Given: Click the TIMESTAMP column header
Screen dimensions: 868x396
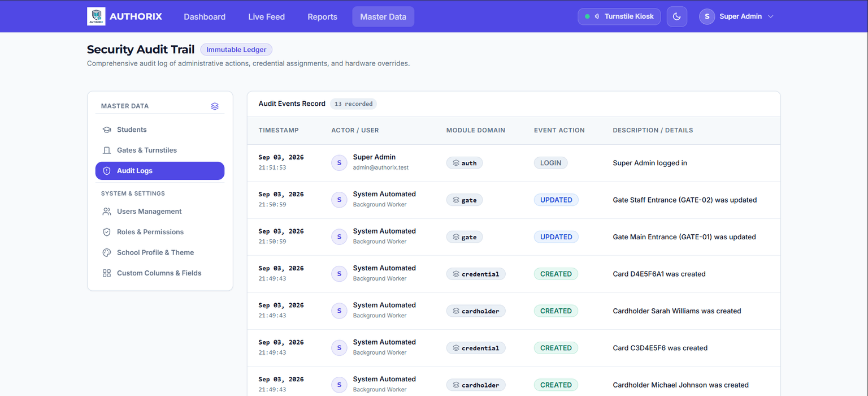Looking at the screenshot, I should 279,130.
